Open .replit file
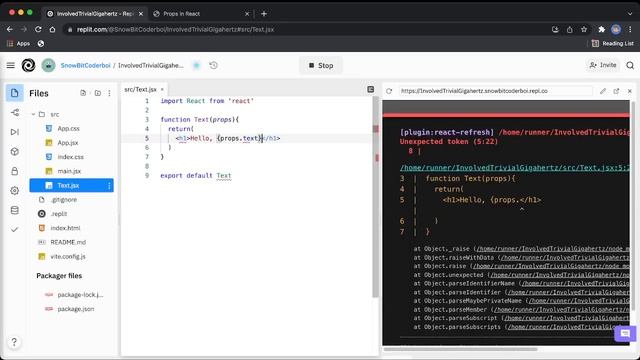 coord(59,214)
